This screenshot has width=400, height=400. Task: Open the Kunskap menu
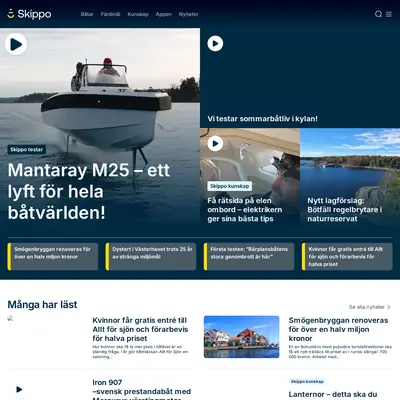138,14
